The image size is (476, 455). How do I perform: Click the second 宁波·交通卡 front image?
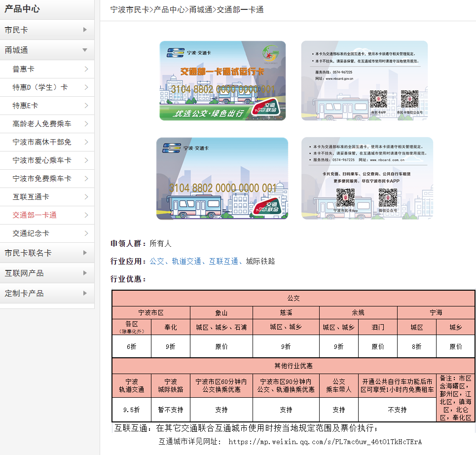222,179
